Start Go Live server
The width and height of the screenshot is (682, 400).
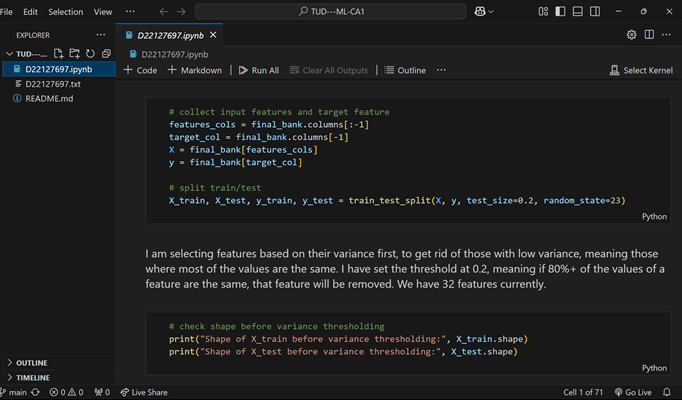coord(633,392)
